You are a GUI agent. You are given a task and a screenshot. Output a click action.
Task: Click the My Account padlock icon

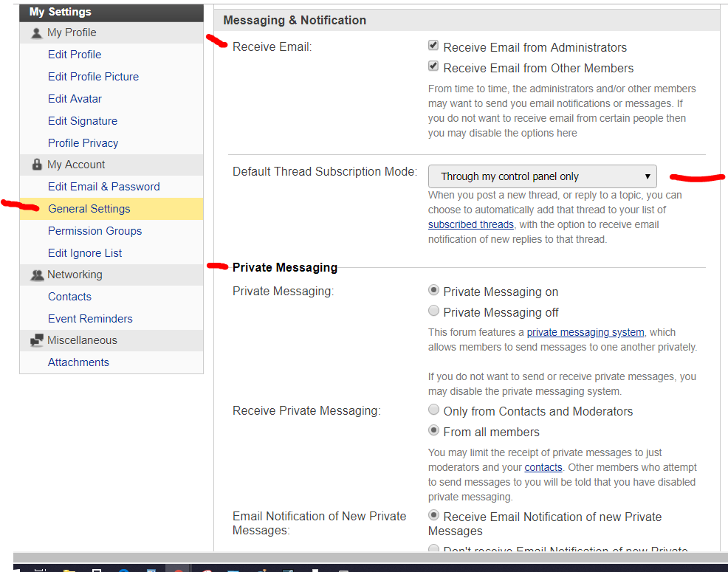37,165
